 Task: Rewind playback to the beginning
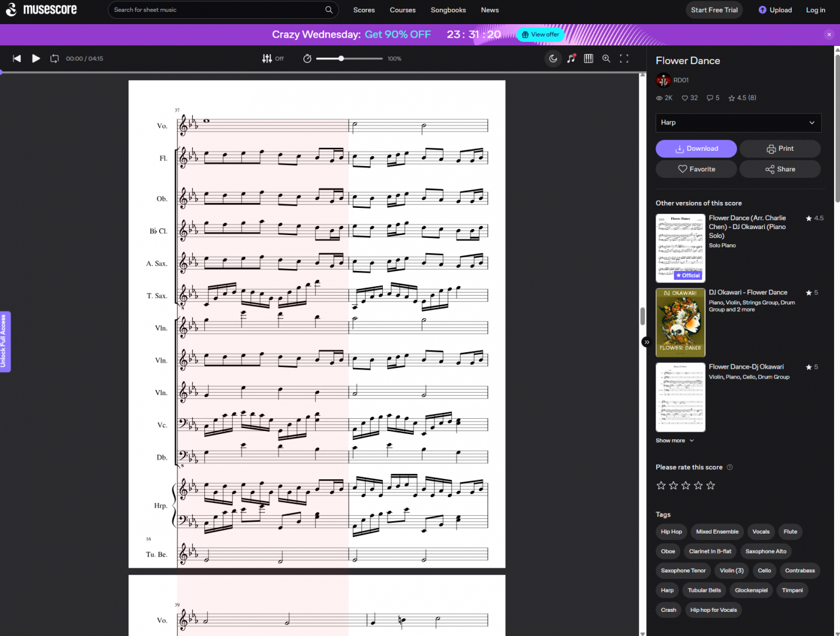(17, 58)
